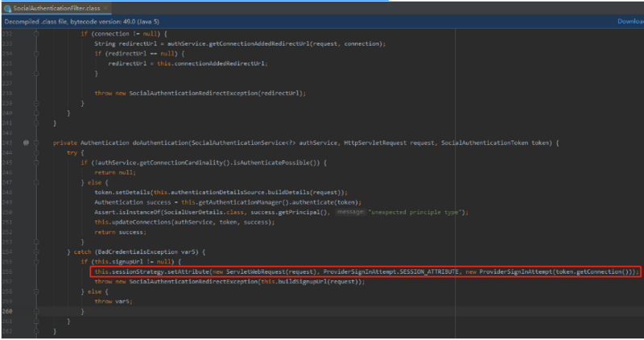Click 'sessionStrategy.setAttribute' on line 256
This screenshot has width=644, height=340.
(x=160, y=272)
